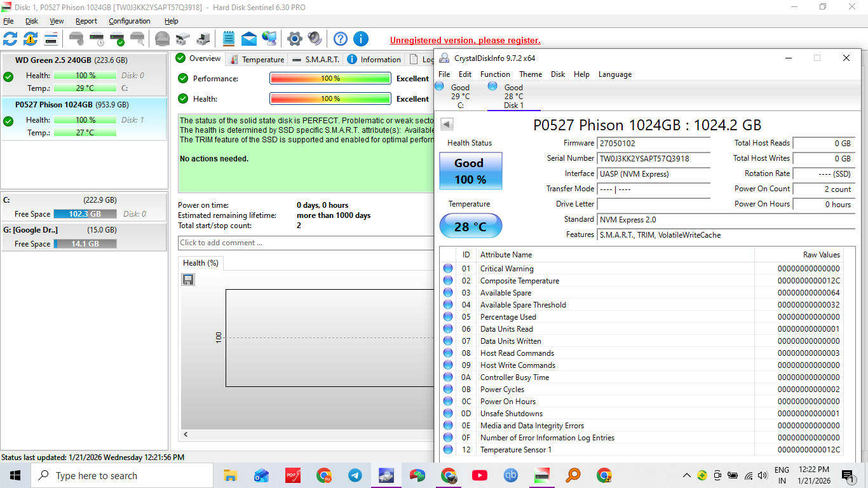
Task: Click the refresh disk status icon
Action: click(10, 39)
